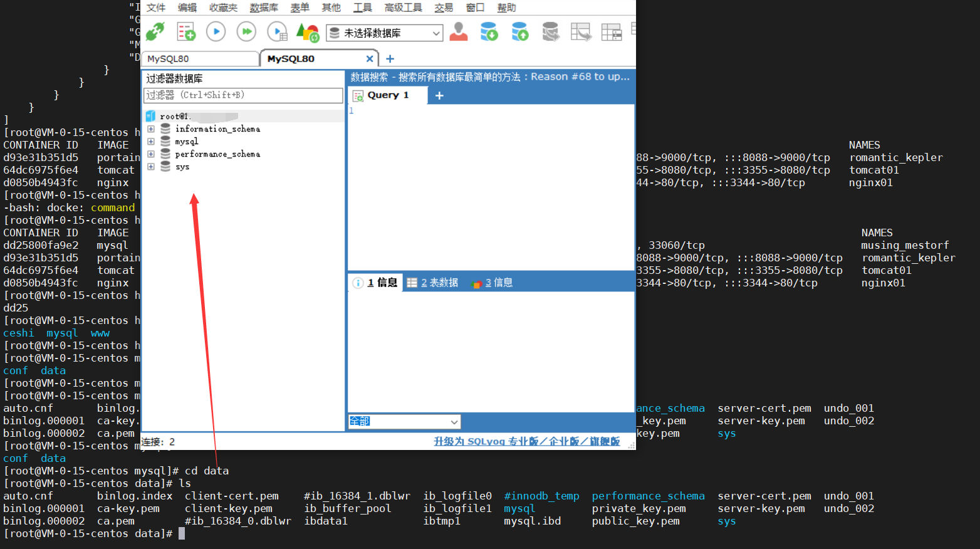Click into the query editor line 1
This screenshot has width=980, height=549.
coord(492,111)
